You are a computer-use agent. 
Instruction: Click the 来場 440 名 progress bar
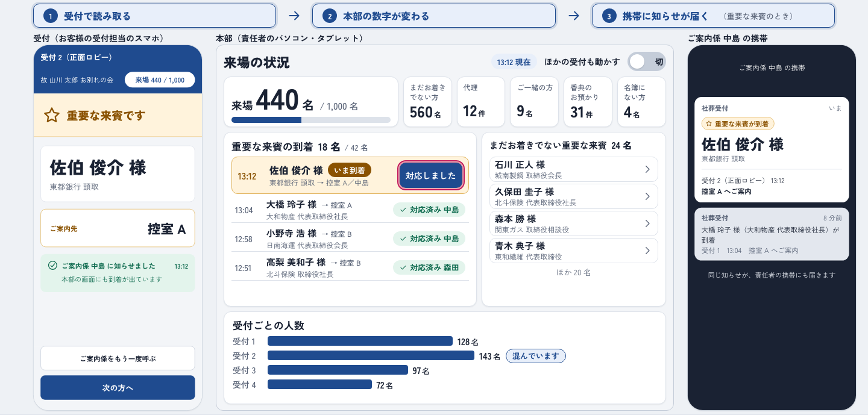(311, 120)
